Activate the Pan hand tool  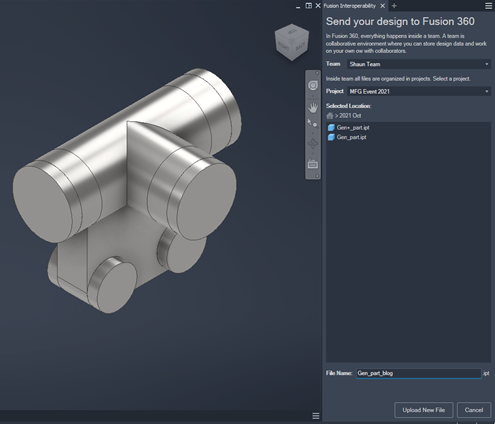313,107
